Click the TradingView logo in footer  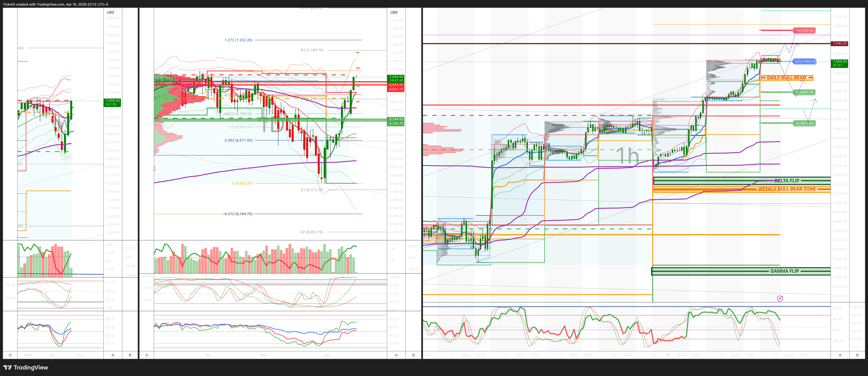[x=26, y=367]
